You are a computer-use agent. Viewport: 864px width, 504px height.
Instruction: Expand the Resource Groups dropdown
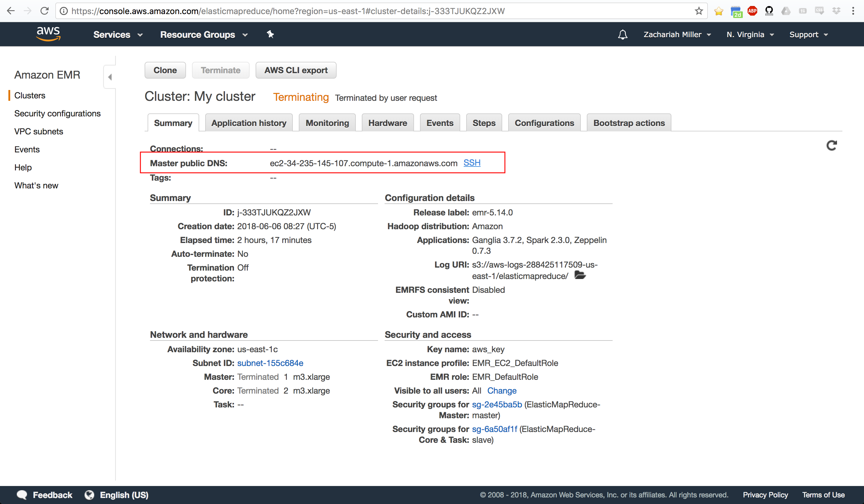click(204, 34)
